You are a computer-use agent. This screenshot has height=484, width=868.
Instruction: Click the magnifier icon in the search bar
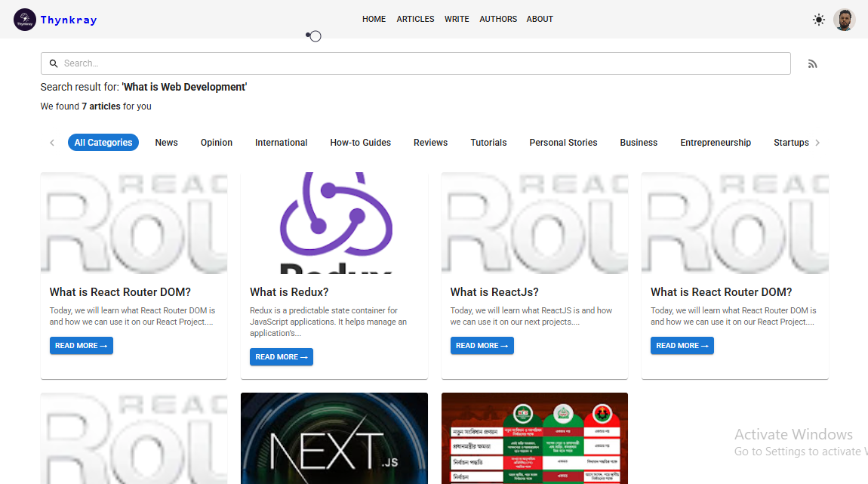54,63
